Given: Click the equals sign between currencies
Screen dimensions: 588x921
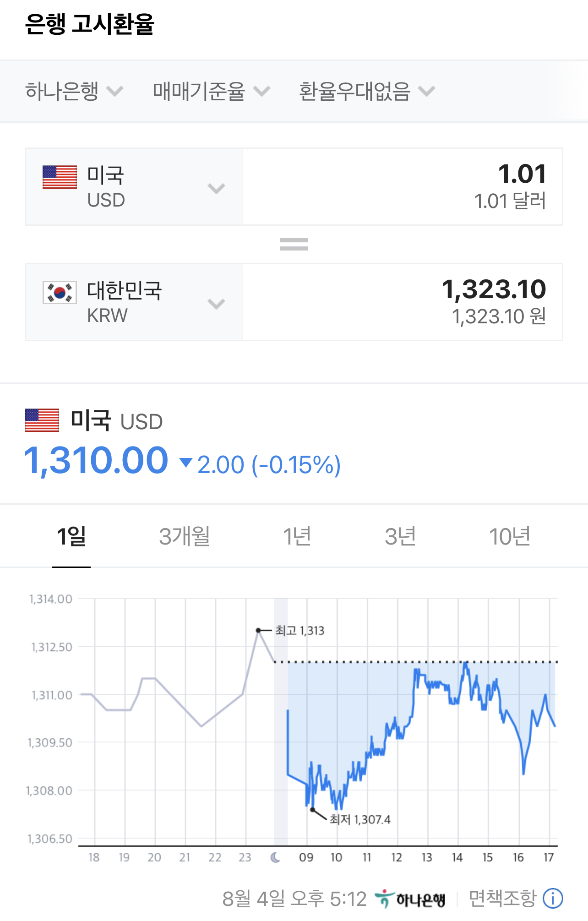Looking at the screenshot, I should (294, 244).
